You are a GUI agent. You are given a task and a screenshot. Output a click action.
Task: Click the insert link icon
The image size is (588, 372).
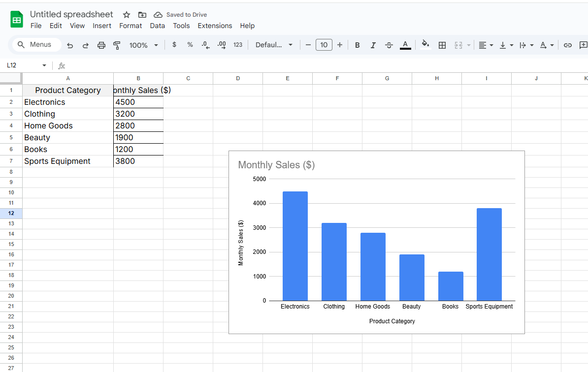[x=568, y=45]
